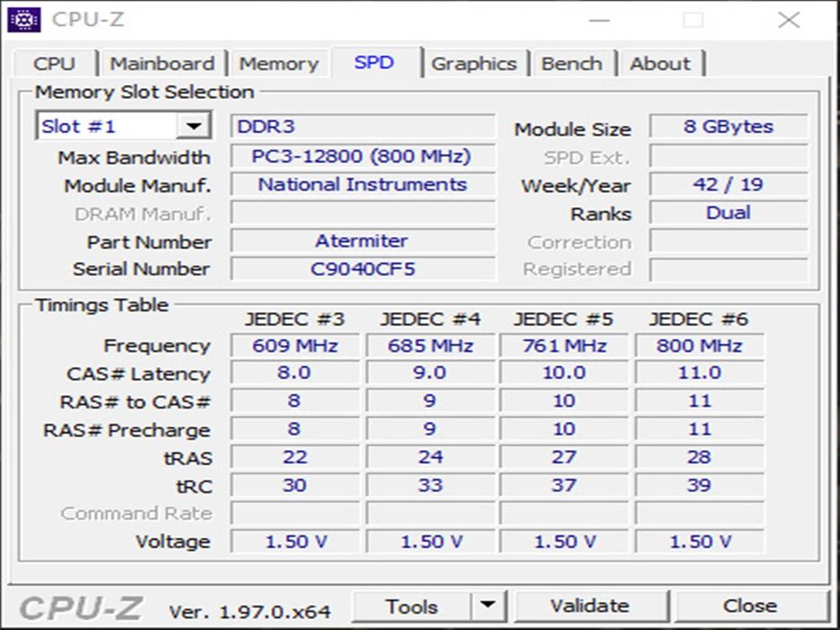This screenshot has width=840, height=630.
Task: Click the DDR3 memory type field
Action: [x=363, y=127]
